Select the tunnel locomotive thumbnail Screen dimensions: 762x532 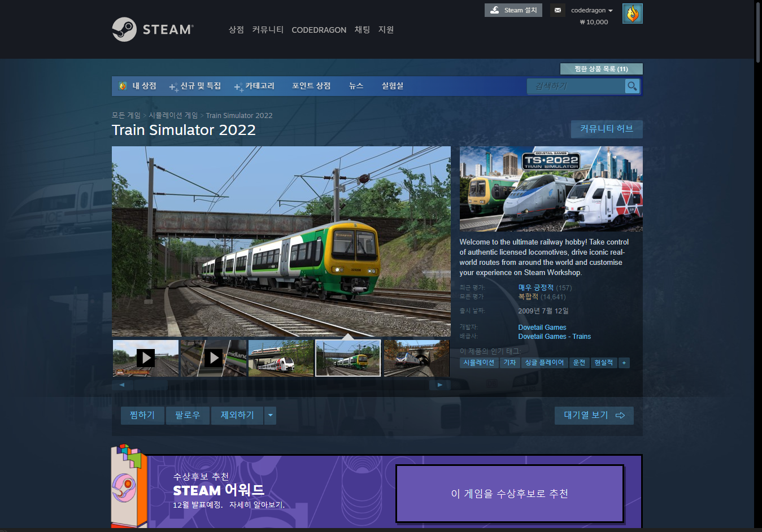pyautogui.click(x=416, y=358)
